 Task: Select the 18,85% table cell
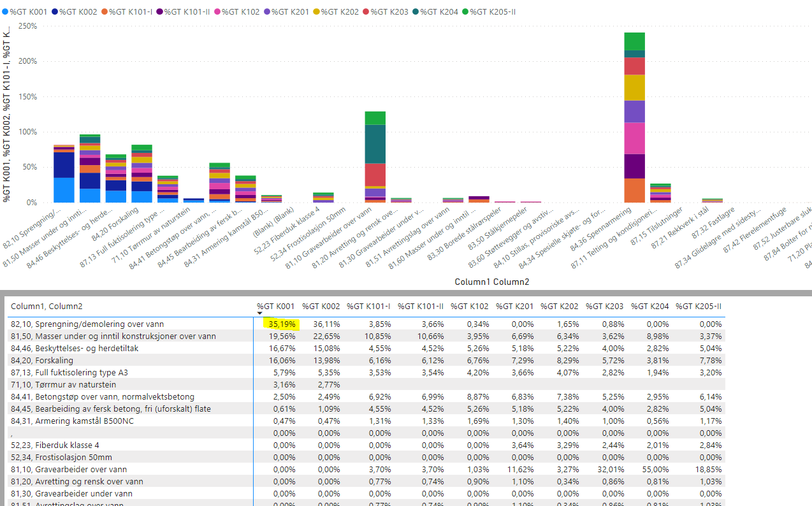(x=708, y=469)
